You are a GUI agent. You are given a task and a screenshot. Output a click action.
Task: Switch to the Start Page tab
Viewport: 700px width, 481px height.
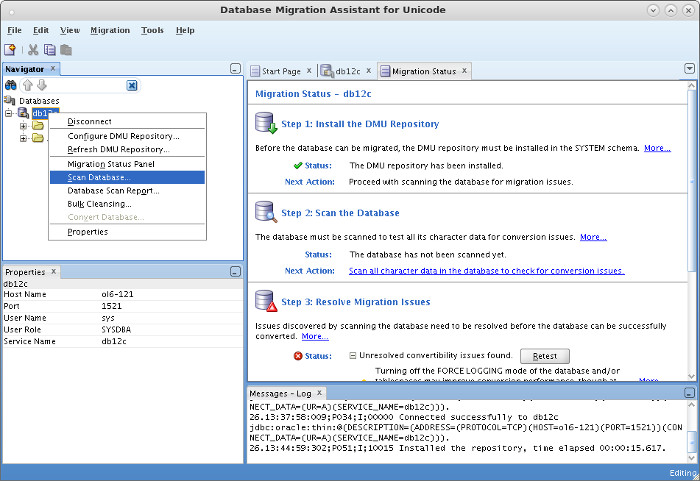280,71
